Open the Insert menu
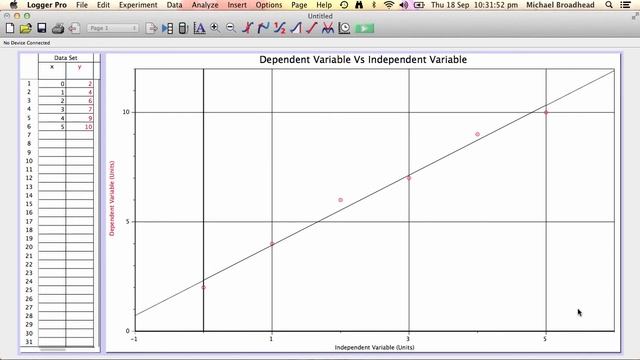This screenshot has height=360, width=640. [237, 5]
